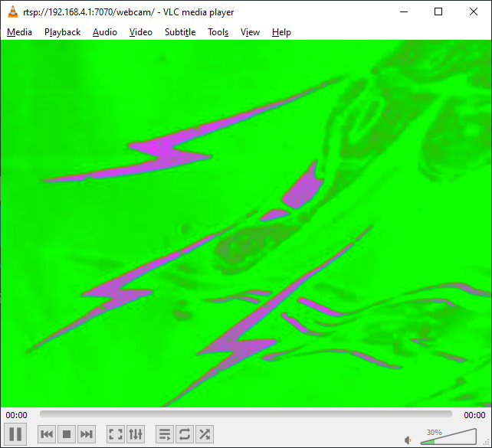Minimize the VLC window

click(404, 12)
